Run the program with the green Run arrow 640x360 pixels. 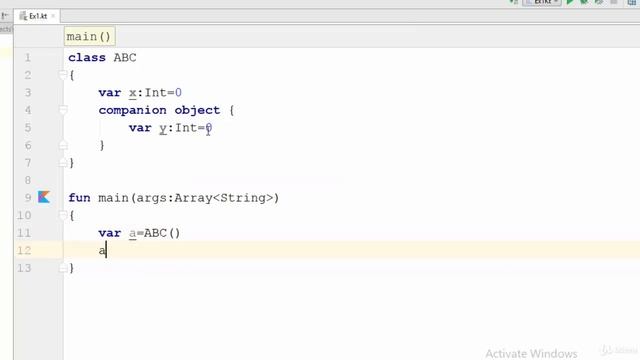570,2
